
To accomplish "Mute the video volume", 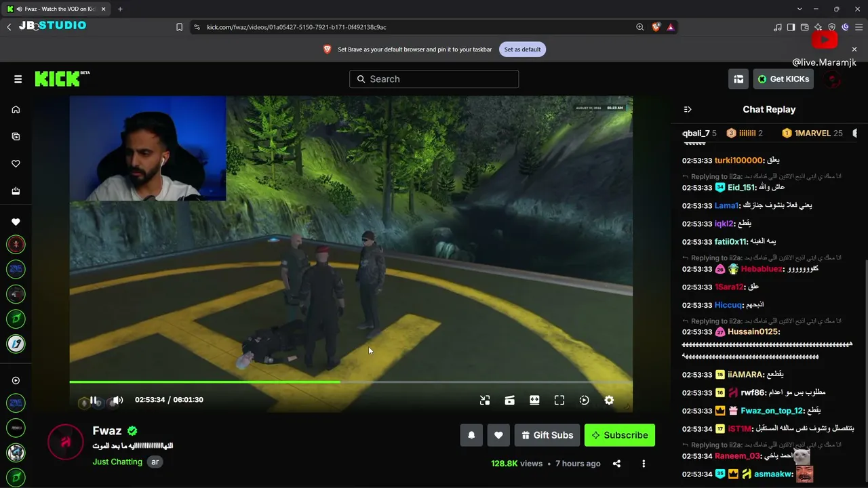I will (117, 400).
